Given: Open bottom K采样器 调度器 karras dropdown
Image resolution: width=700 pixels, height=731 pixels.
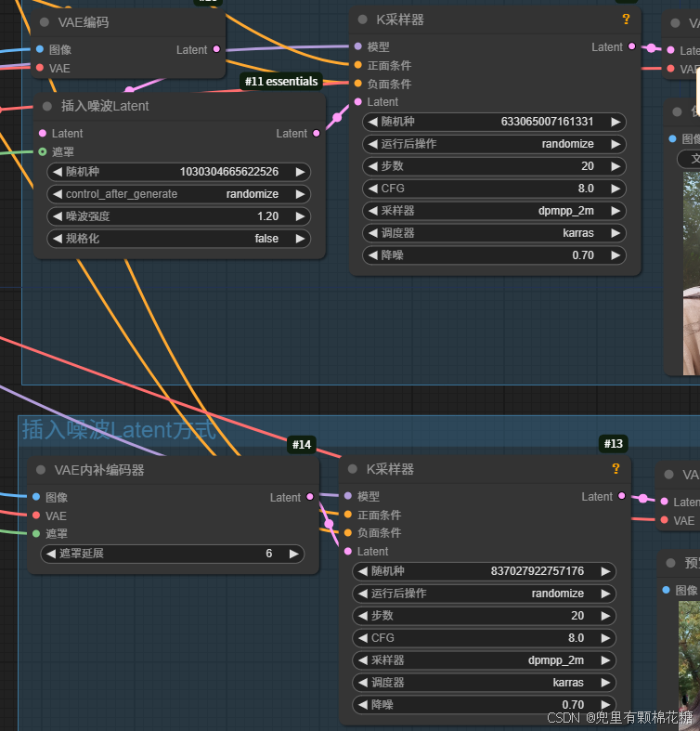Looking at the screenshot, I should click(484, 683).
